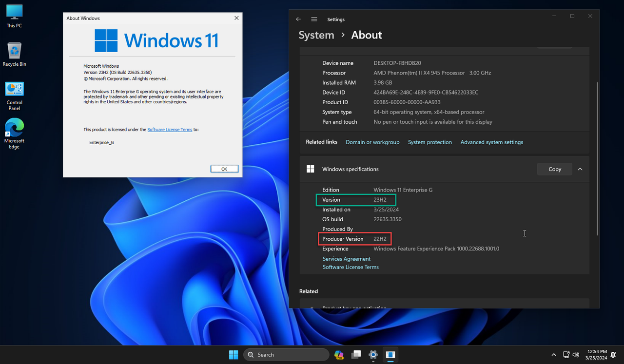Click Windows logo in specifications header
The height and width of the screenshot is (364, 624).
click(x=310, y=169)
